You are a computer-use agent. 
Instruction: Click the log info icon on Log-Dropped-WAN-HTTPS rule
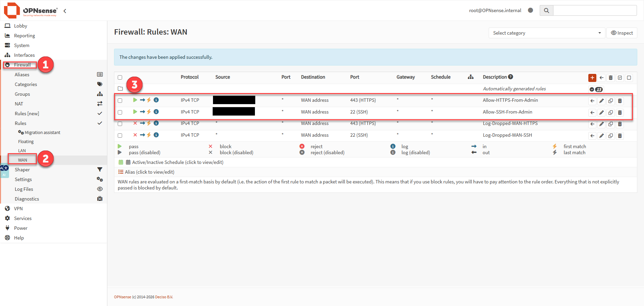[156, 123]
